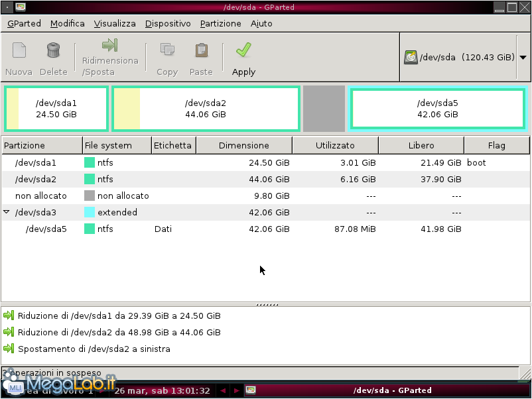Screen dimensions: 532x399
Task: Sort by the Utilizzato column header
Action: pyautogui.click(x=335, y=145)
